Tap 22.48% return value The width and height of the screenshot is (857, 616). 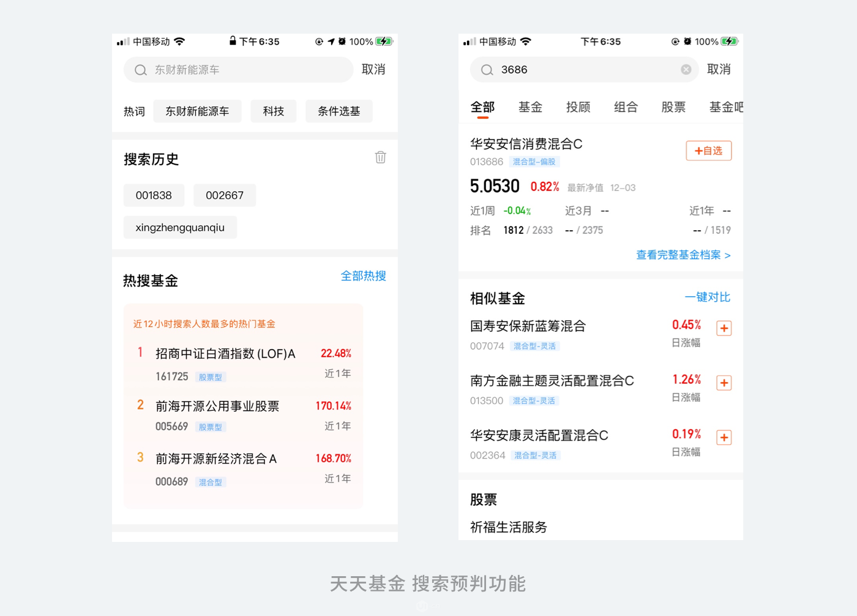(336, 353)
